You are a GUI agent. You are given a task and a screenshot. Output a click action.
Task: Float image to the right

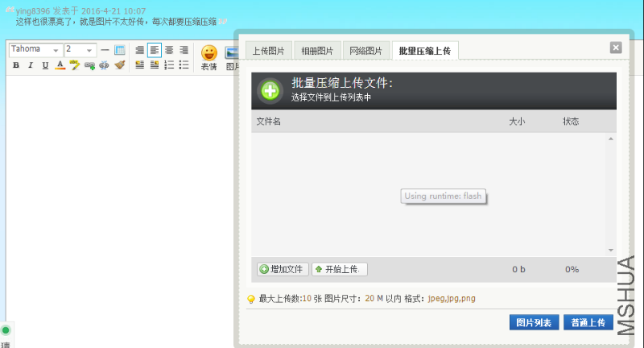(155, 65)
